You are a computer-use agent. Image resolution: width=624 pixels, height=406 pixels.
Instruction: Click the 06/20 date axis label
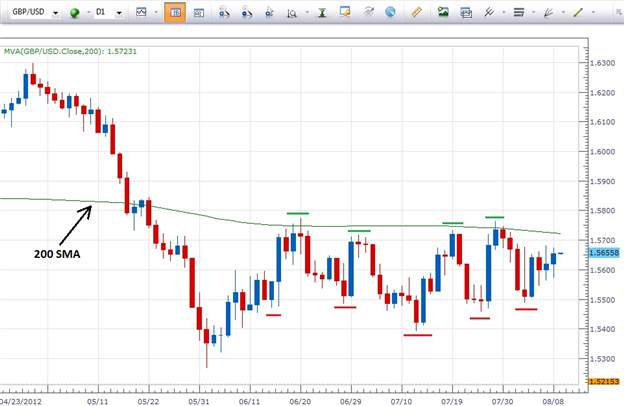pos(300,401)
